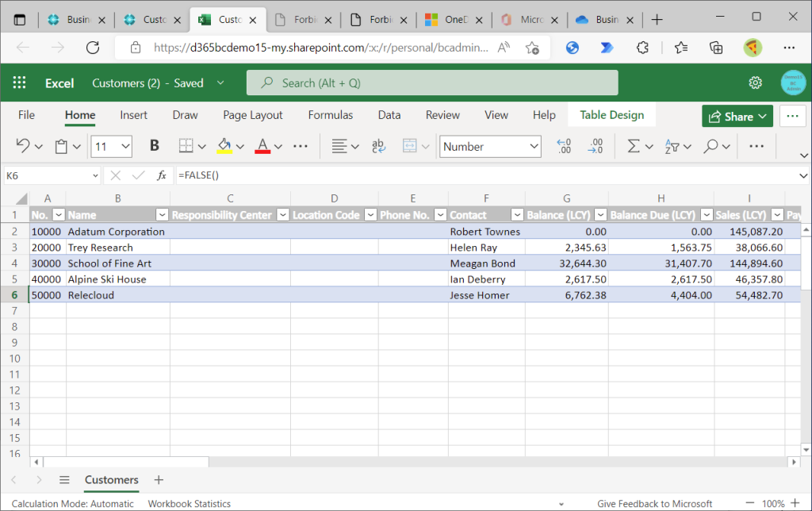Open the account profile avatar
The image size is (812, 511).
(x=793, y=83)
